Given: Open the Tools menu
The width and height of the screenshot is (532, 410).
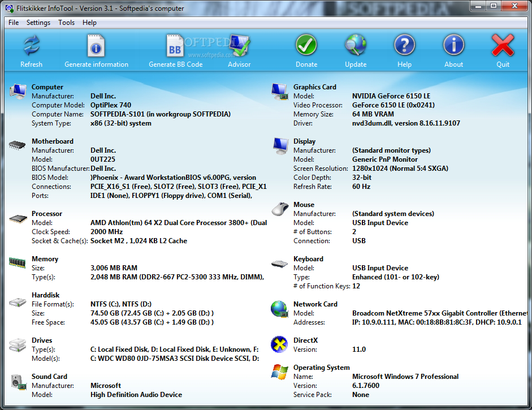Looking at the screenshot, I should click(66, 23).
